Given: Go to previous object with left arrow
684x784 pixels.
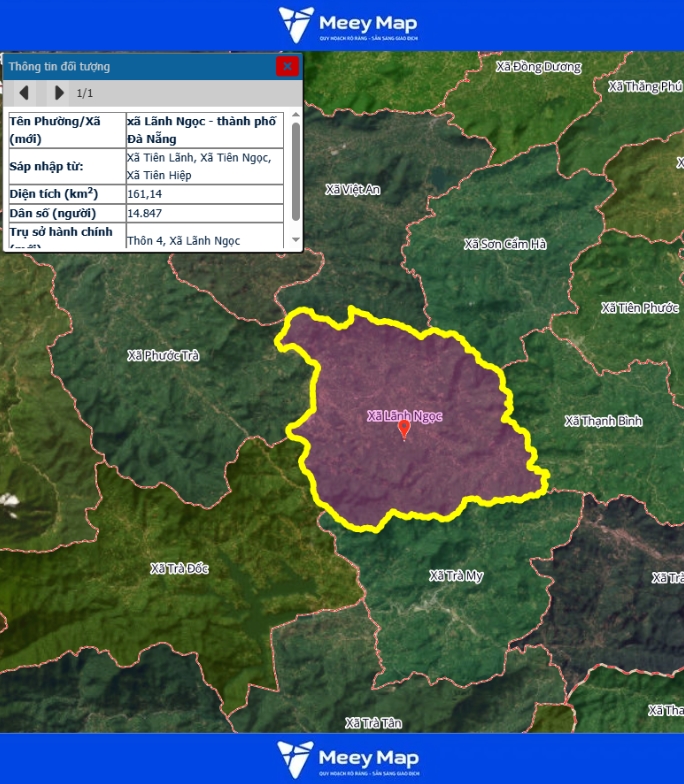Looking at the screenshot, I should 24,93.
